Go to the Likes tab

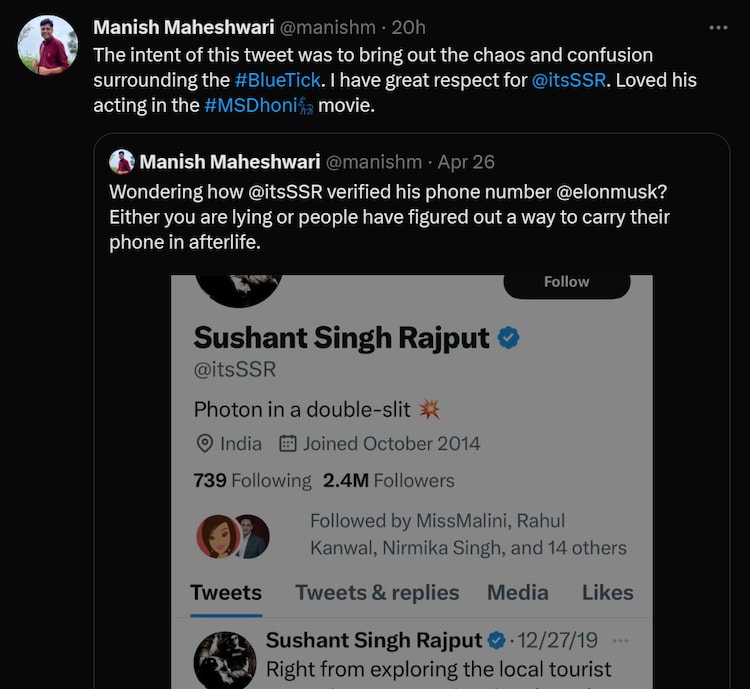607,592
